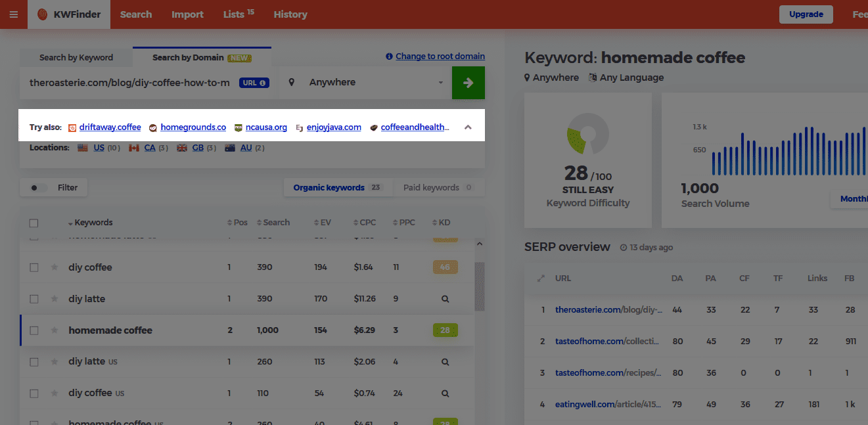868x425 pixels.
Task: Open homegrounds.co suggestion link
Action: click(x=193, y=127)
